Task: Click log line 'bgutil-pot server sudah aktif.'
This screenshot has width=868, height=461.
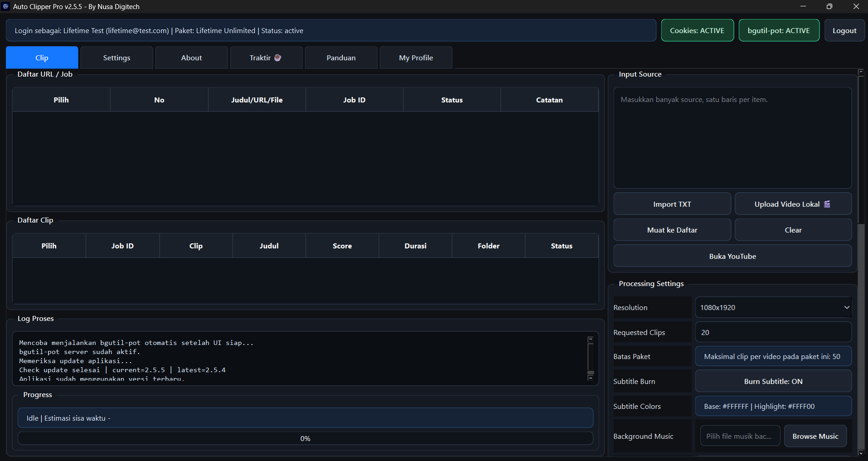Action: click(80, 352)
